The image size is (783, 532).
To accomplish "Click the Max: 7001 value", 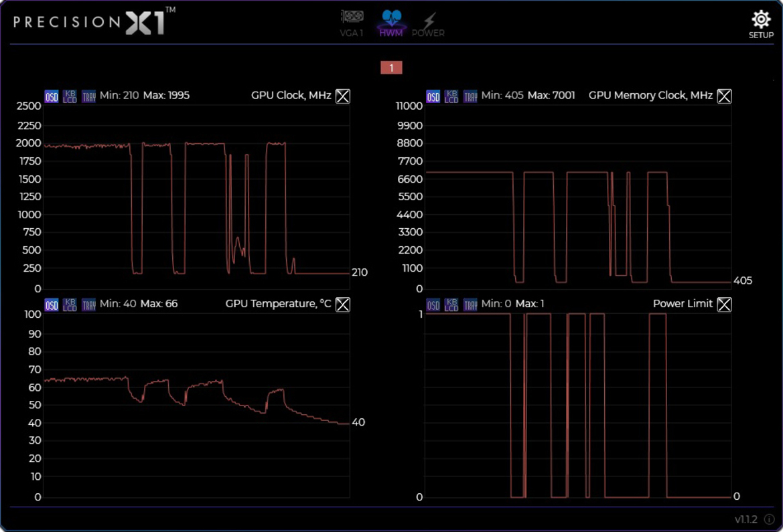I will click(551, 95).
